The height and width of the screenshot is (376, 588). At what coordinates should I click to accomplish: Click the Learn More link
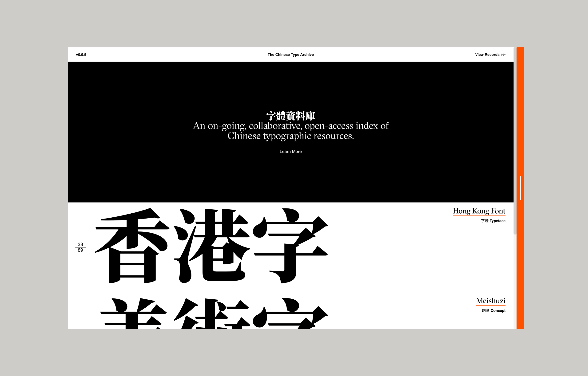pos(290,152)
